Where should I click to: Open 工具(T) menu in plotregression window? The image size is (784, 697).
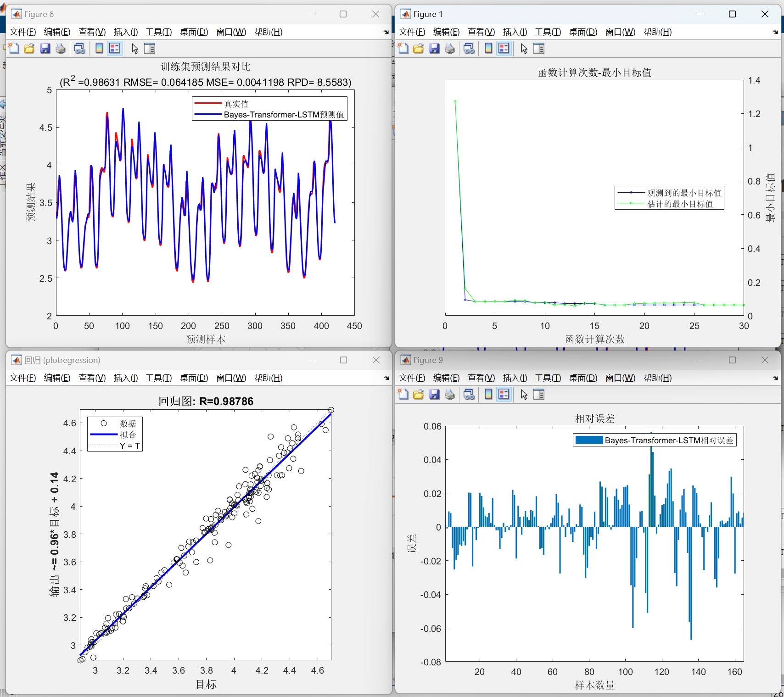coord(158,378)
